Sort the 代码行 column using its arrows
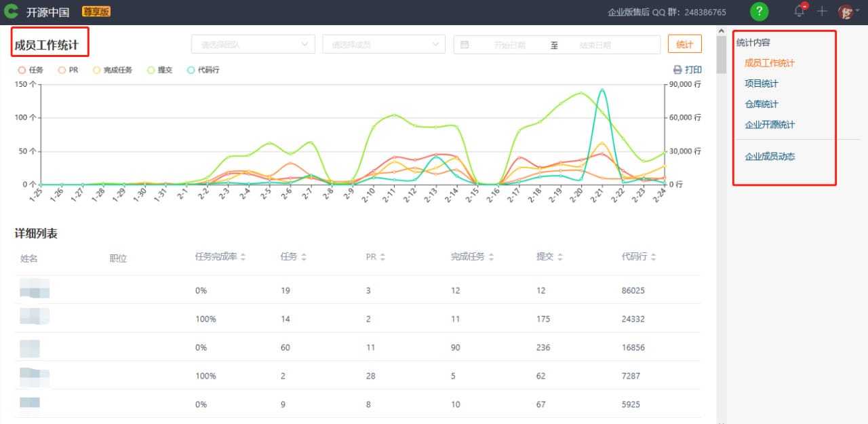The height and width of the screenshot is (424, 868). click(x=654, y=257)
